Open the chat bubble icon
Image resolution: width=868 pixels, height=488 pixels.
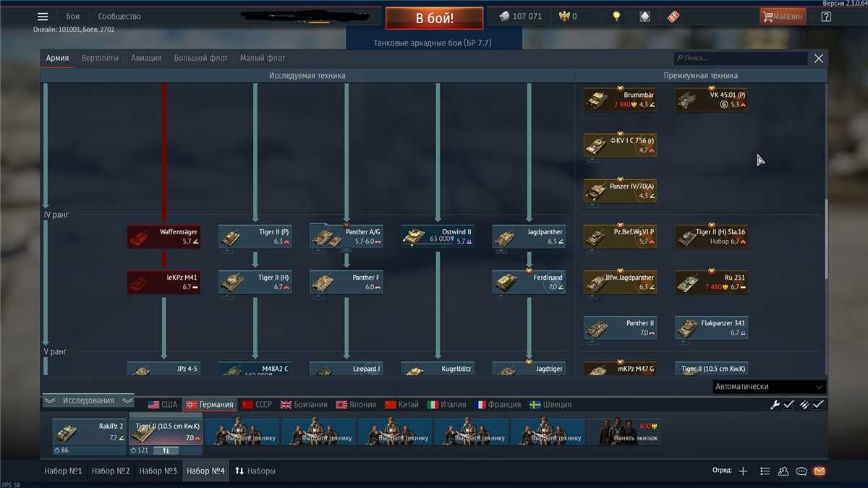(801, 471)
